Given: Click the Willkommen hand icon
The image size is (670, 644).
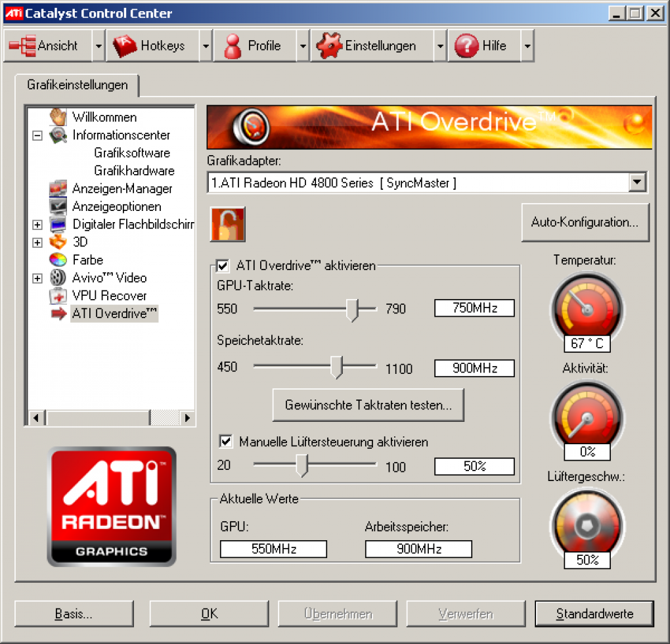Looking at the screenshot, I should point(58,117).
